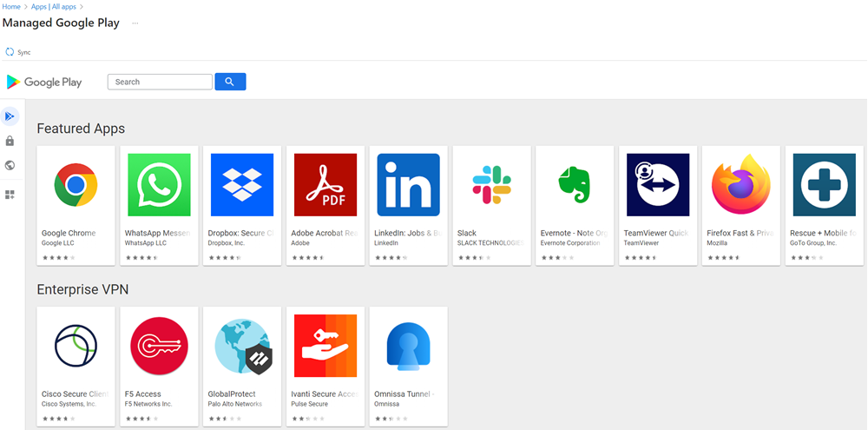868x430 pixels.
Task: Choose the GlobalProtect VPN app icon
Action: coord(242,346)
